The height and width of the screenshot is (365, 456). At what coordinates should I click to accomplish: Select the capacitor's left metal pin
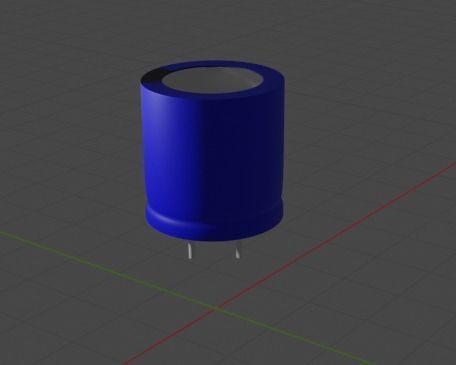pyautogui.click(x=190, y=250)
